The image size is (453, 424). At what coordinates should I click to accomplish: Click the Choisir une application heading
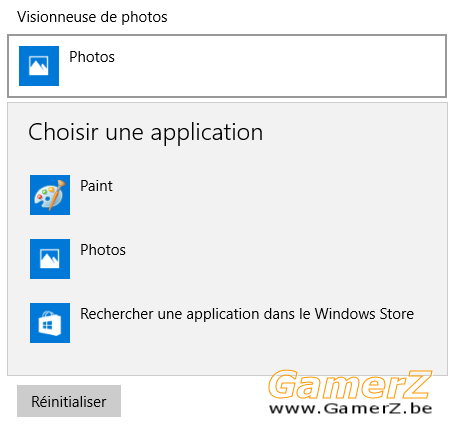(x=145, y=132)
